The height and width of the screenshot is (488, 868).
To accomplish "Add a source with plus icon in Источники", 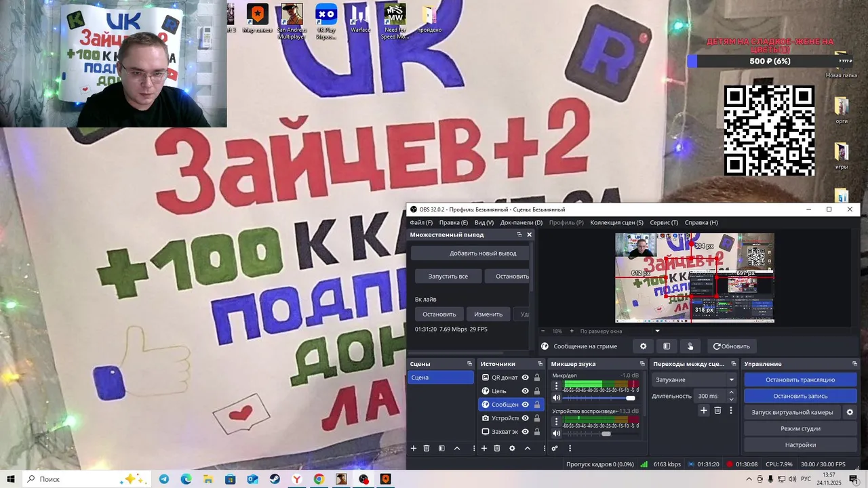I will coord(484,448).
